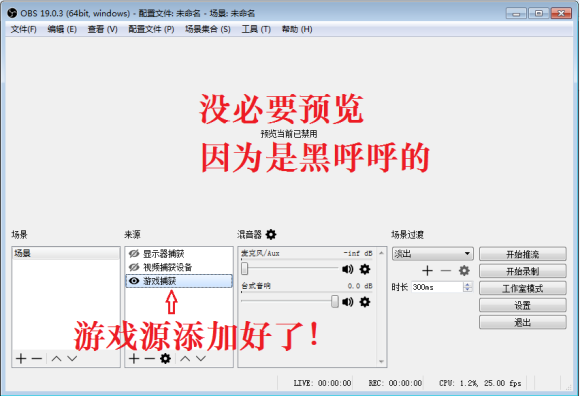Mute the 台式音响 speaker icon
The height and width of the screenshot is (396, 580).
(x=347, y=302)
